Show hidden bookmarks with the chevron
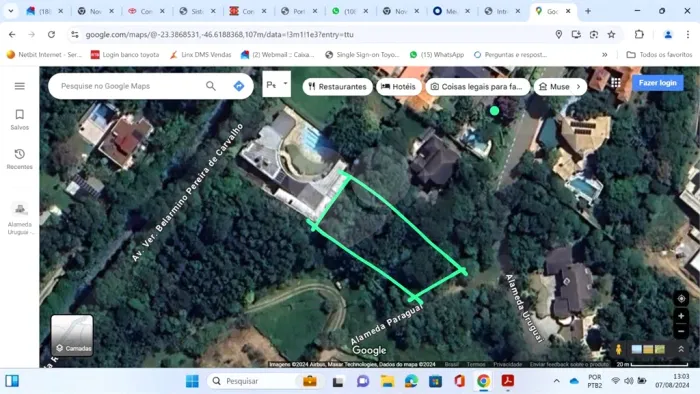This screenshot has height=394, width=700. coord(604,54)
